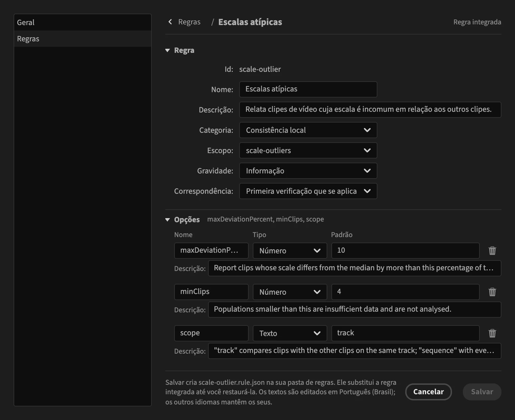Click the Salvar button

tap(482, 392)
